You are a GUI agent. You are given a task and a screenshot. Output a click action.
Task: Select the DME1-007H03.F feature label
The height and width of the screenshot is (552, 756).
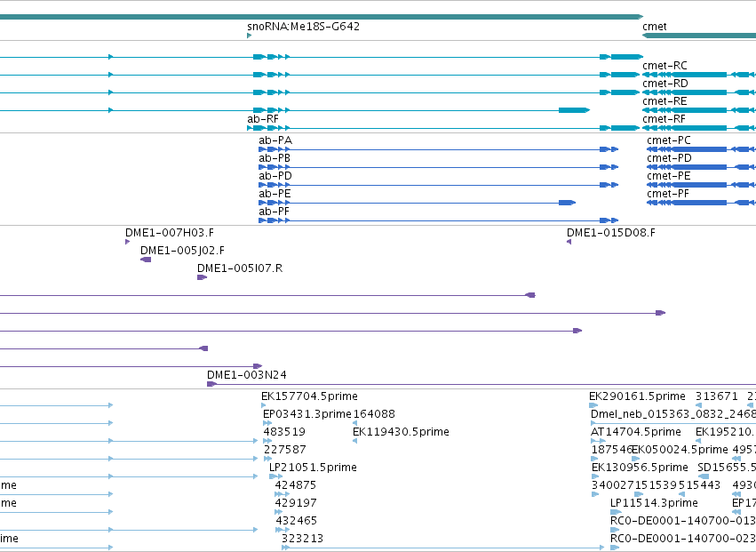pos(170,233)
